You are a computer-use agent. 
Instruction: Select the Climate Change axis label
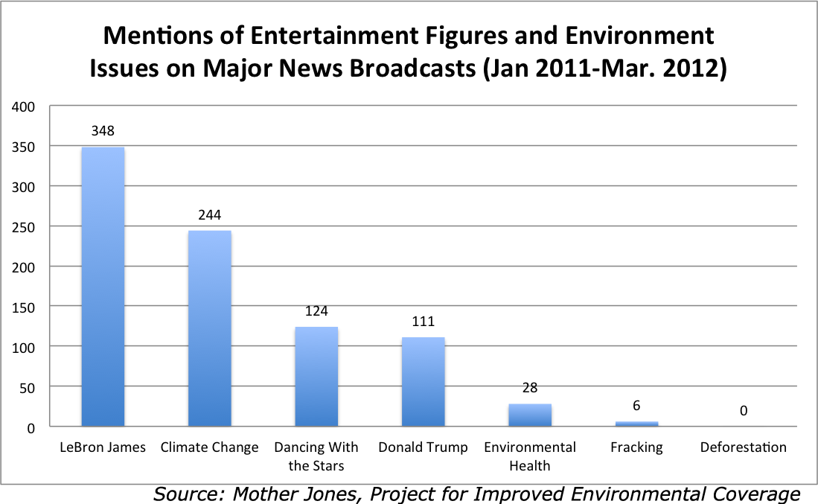point(209,447)
